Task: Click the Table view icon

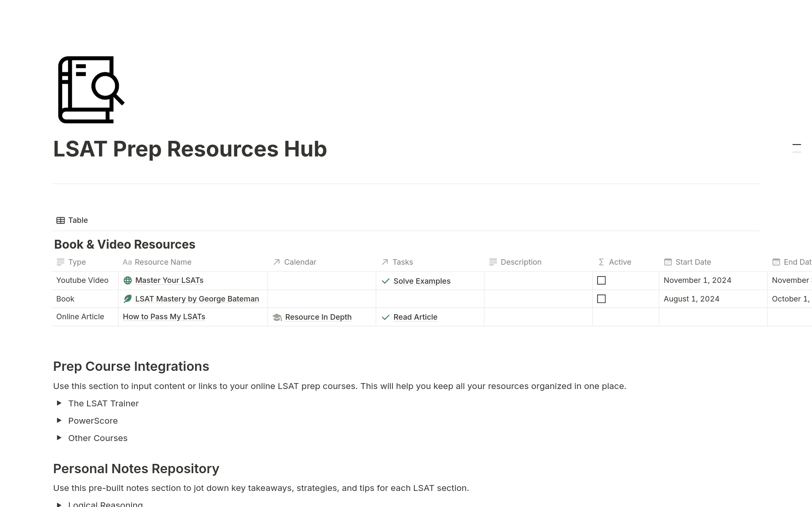Action: pos(60,220)
